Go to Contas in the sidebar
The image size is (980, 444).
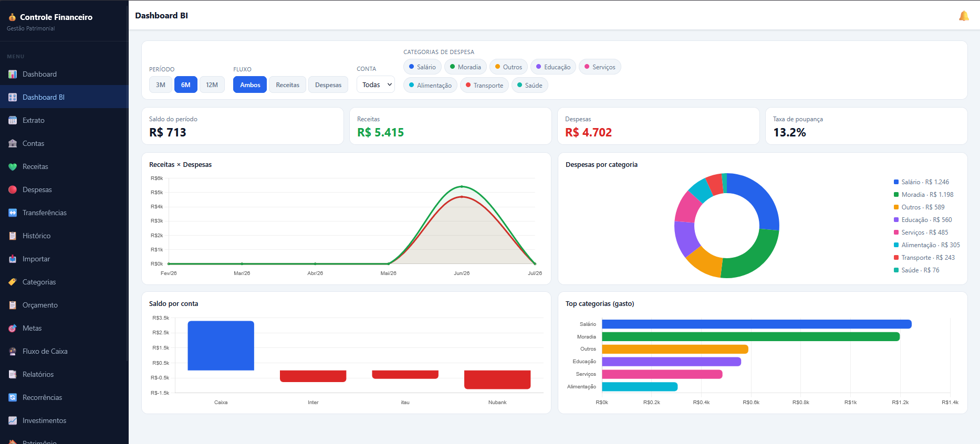[64, 143]
